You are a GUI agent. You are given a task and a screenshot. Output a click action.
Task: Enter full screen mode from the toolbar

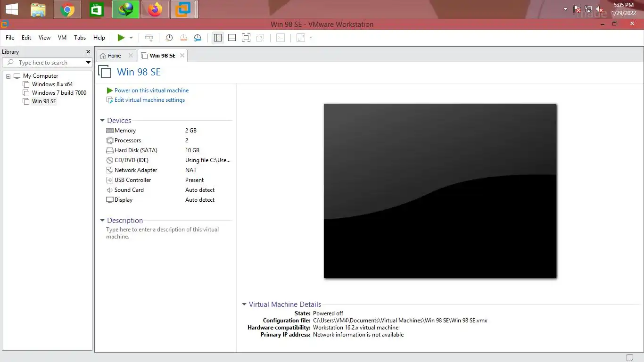click(x=246, y=38)
